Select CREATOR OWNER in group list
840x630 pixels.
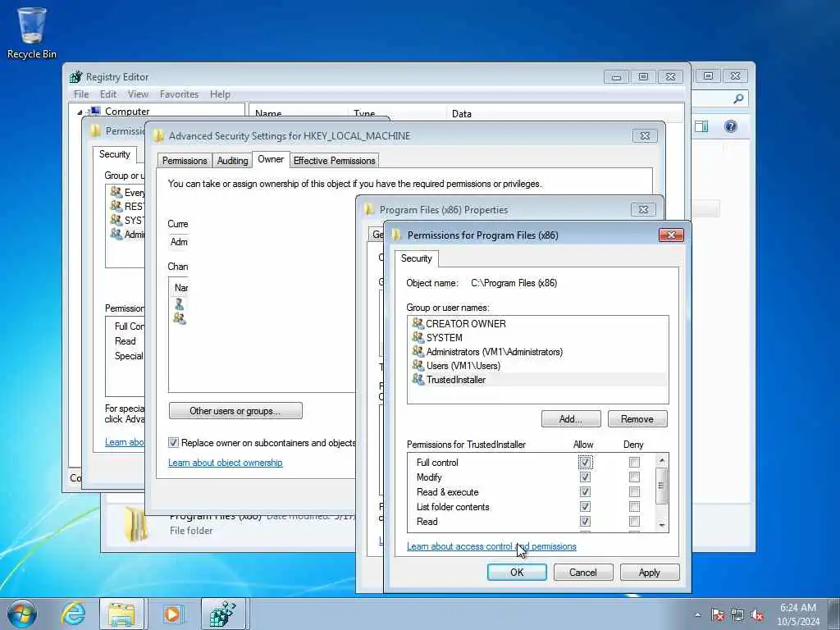538,323
